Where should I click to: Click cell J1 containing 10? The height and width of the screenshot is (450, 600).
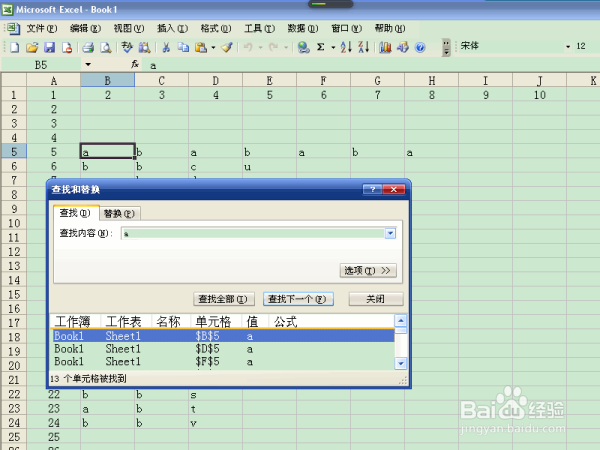click(x=540, y=95)
